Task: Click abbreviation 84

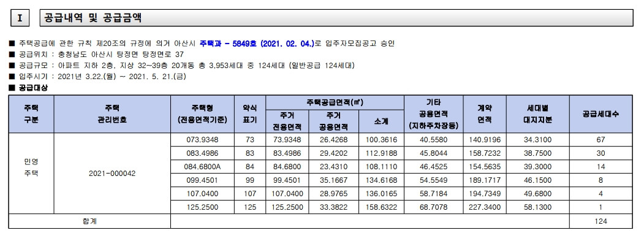Action: 250,167
